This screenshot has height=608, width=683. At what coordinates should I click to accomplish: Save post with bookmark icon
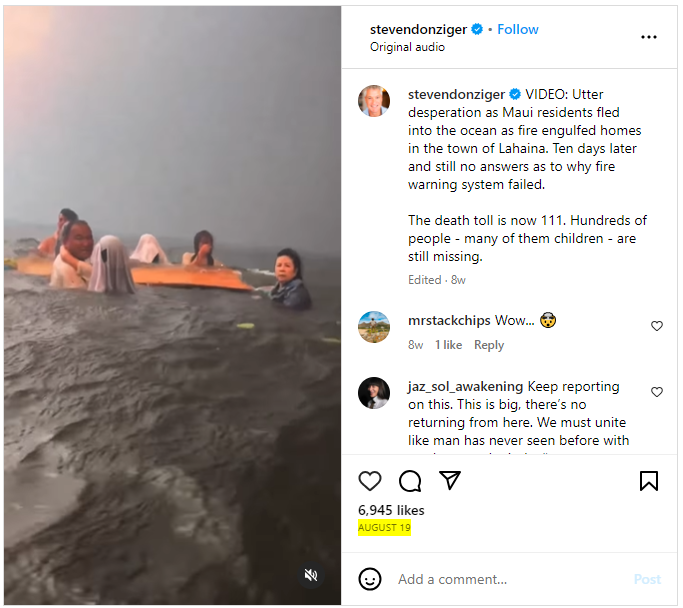coord(649,481)
